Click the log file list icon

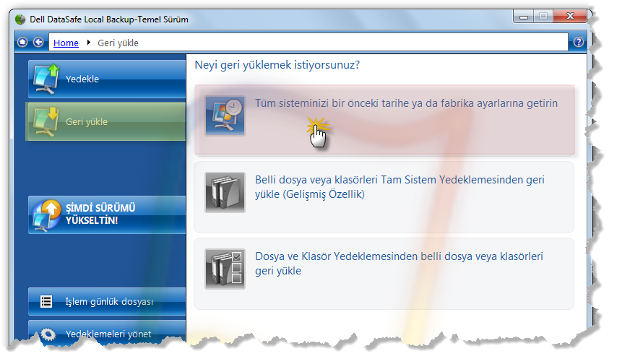46,301
